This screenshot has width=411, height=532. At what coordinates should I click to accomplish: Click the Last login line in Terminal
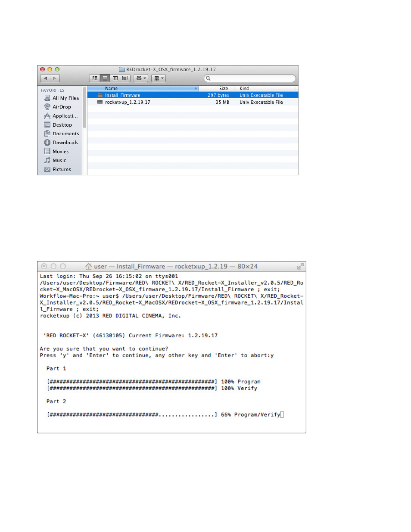point(109,276)
